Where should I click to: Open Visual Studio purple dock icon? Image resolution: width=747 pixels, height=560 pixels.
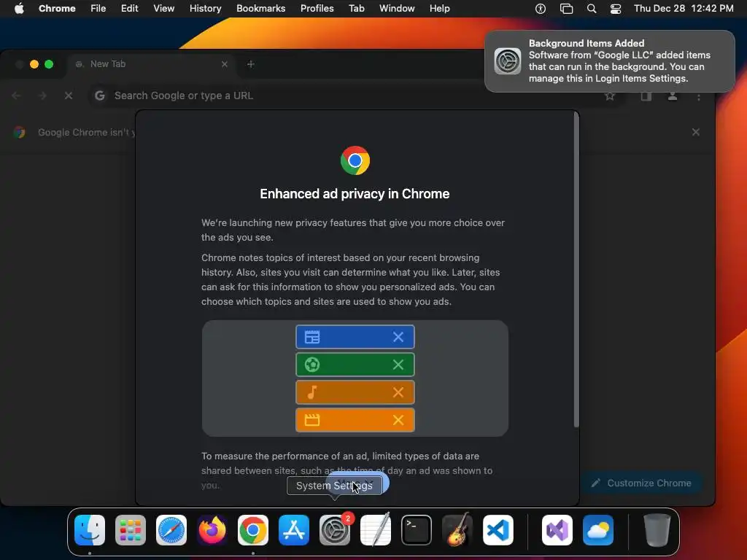557,530
